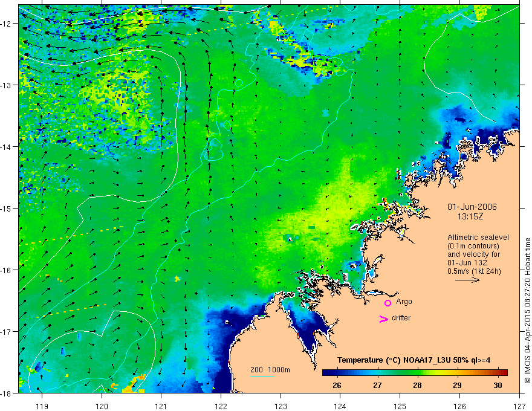The width and height of the screenshot is (532, 411).
Task: Click longitude axis label '123'
Action: point(281,406)
